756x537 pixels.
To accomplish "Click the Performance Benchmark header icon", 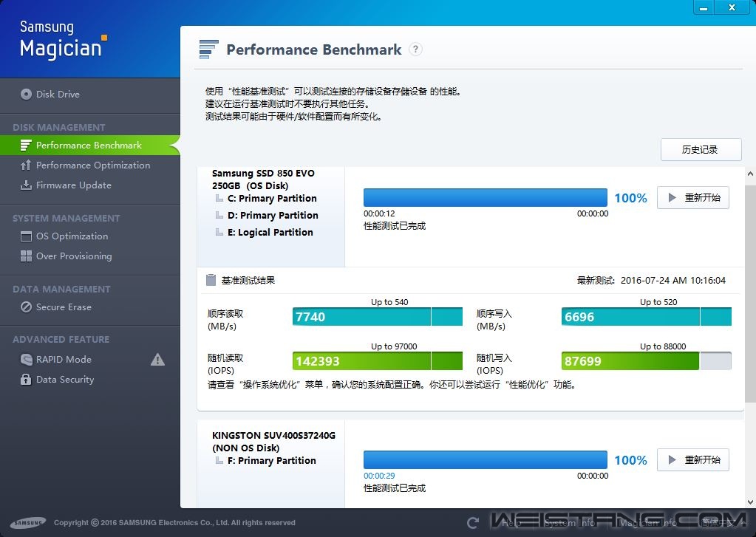I will (208, 49).
